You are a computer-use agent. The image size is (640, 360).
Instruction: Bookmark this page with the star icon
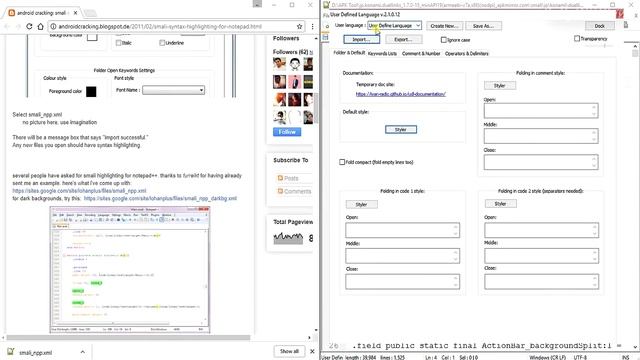pyautogui.click(x=299, y=26)
